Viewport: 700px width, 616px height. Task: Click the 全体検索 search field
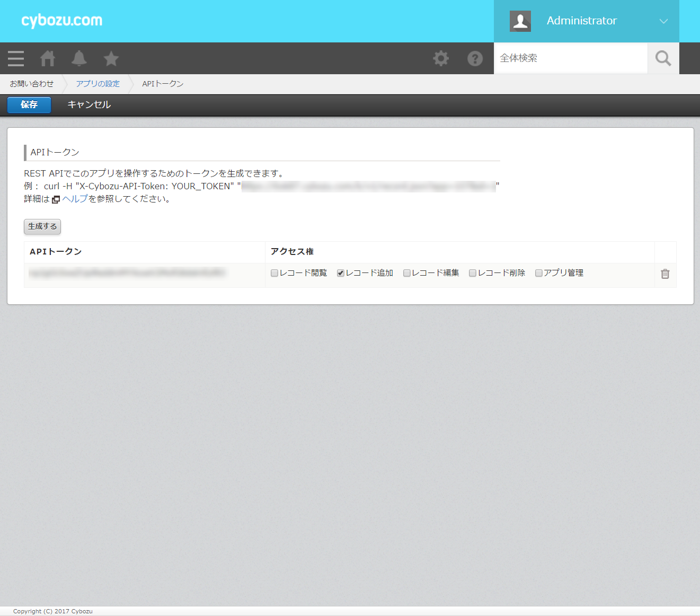(570, 58)
